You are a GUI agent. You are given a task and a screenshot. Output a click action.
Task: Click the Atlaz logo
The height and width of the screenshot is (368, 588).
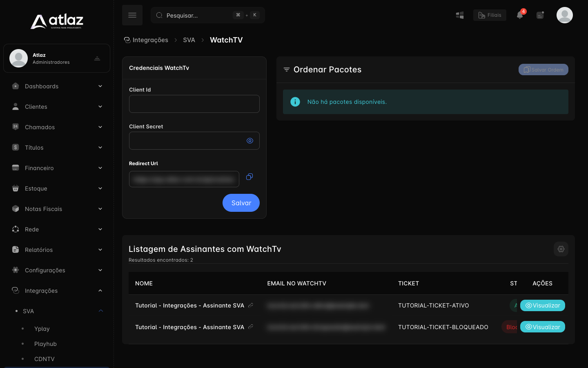tap(57, 21)
